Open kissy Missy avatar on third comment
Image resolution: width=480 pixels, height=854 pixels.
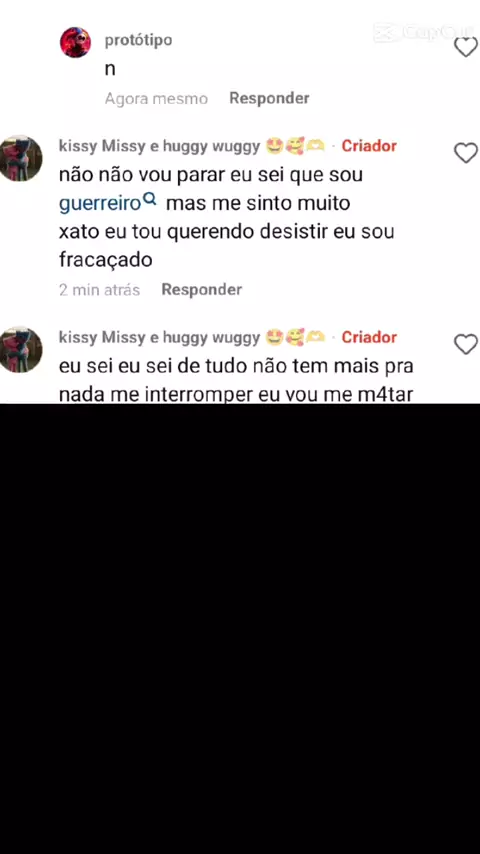click(x=20, y=350)
